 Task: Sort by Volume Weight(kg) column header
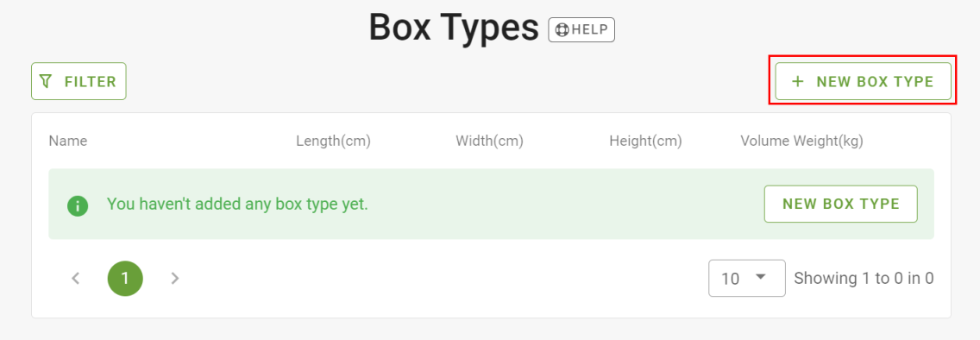[802, 142]
